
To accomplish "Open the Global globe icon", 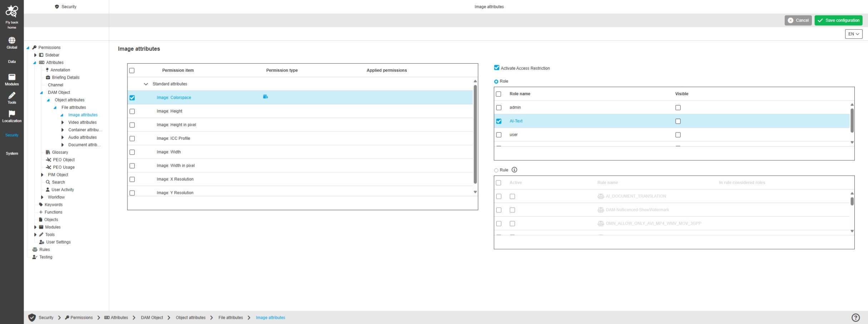I will pos(12,40).
